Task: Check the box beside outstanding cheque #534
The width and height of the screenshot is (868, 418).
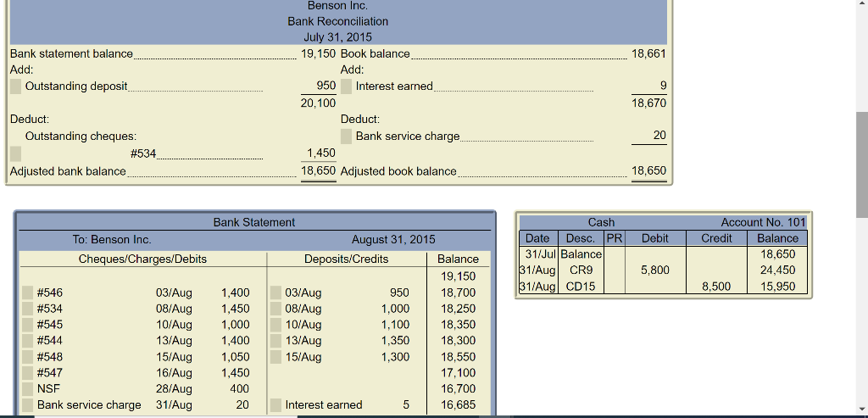Action: (15, 153)
